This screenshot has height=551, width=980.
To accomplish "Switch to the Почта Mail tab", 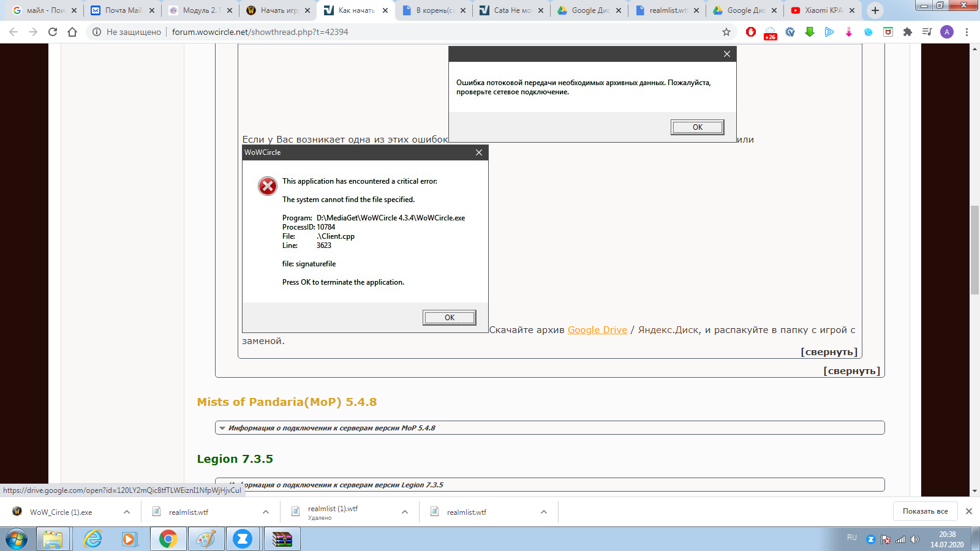I will pyautogui.click(x=123, y=10).
